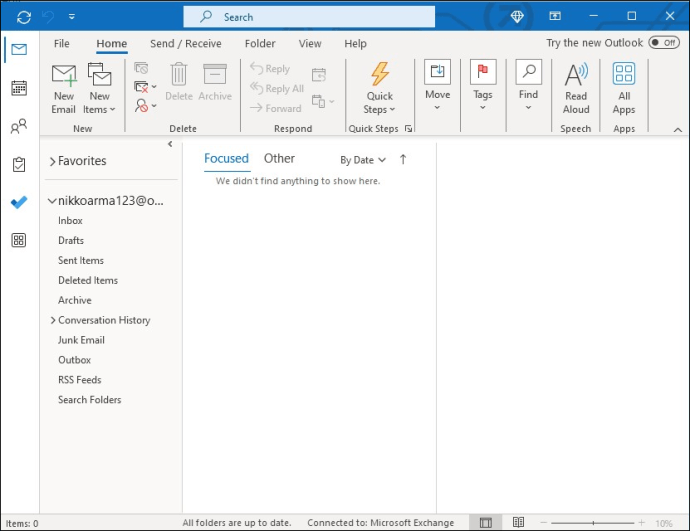This screenshot has width=690, height=531.
Task: Open the By Date sort dropdown
Action: (x=363, y=160)
